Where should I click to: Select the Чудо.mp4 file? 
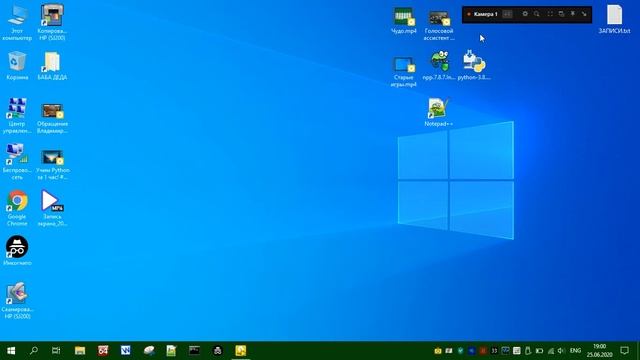(x=404, y=20)
